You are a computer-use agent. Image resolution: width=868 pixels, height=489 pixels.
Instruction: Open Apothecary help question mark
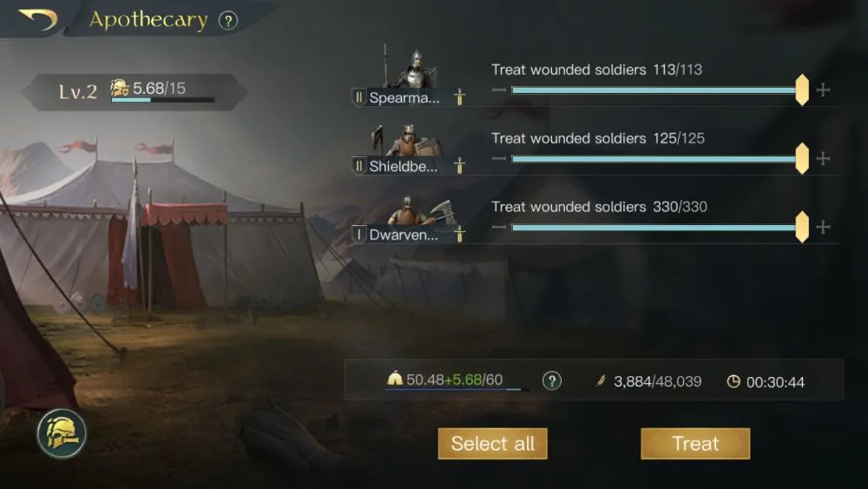(x=228, y=21)
